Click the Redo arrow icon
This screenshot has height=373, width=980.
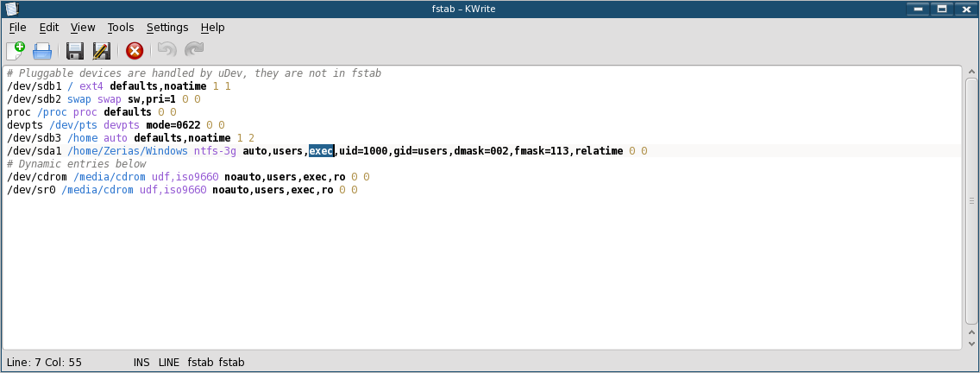coord(194,50)
